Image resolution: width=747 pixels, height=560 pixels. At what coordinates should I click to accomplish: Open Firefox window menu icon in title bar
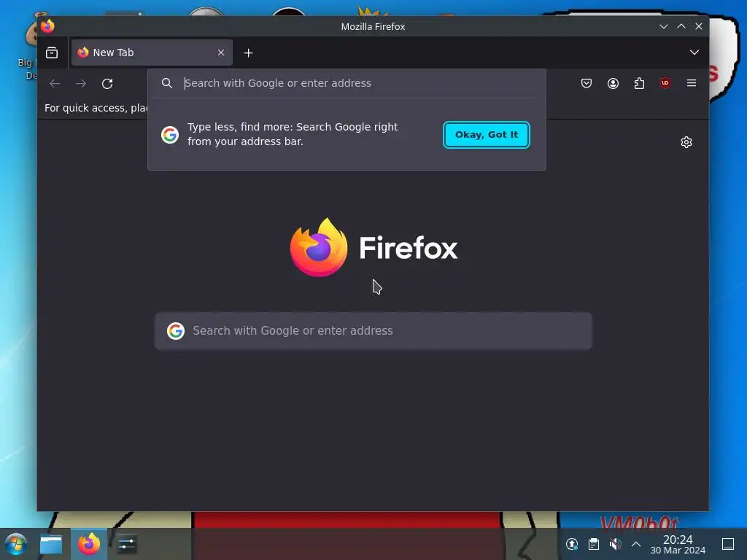47,26
